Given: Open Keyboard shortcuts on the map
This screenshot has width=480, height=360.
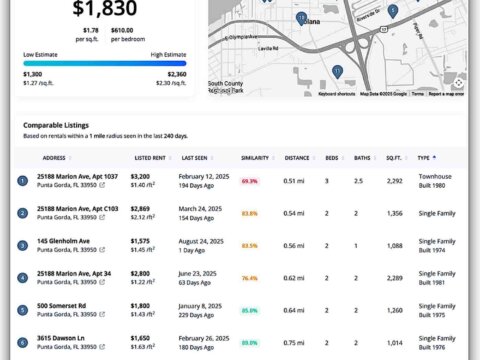Looking at the screenshot, I should coord(337,94).
